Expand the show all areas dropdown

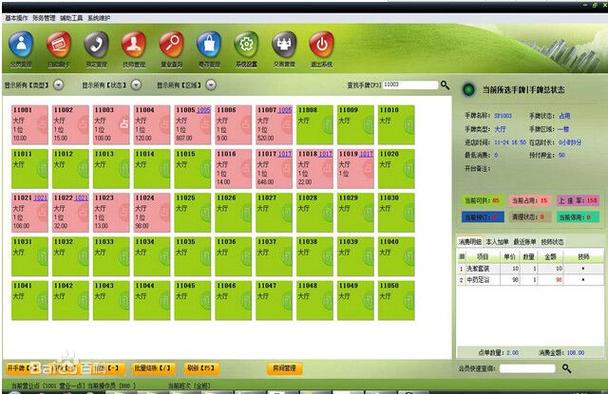tap(211, 85)
